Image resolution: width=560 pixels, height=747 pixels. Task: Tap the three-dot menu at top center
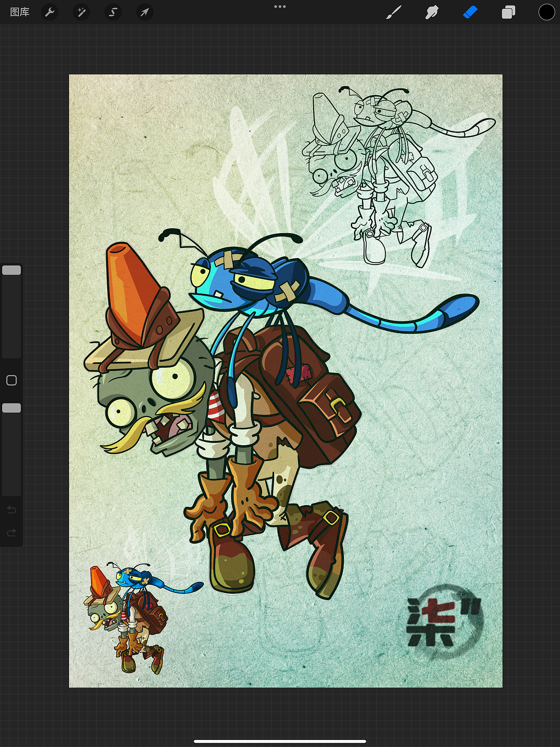(x=280, y=7)
